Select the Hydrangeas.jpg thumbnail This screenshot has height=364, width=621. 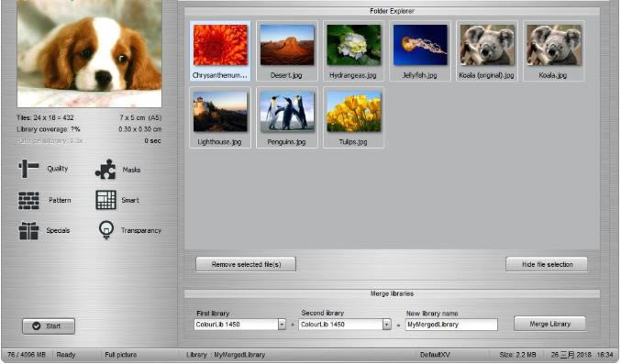click(353, 50)
